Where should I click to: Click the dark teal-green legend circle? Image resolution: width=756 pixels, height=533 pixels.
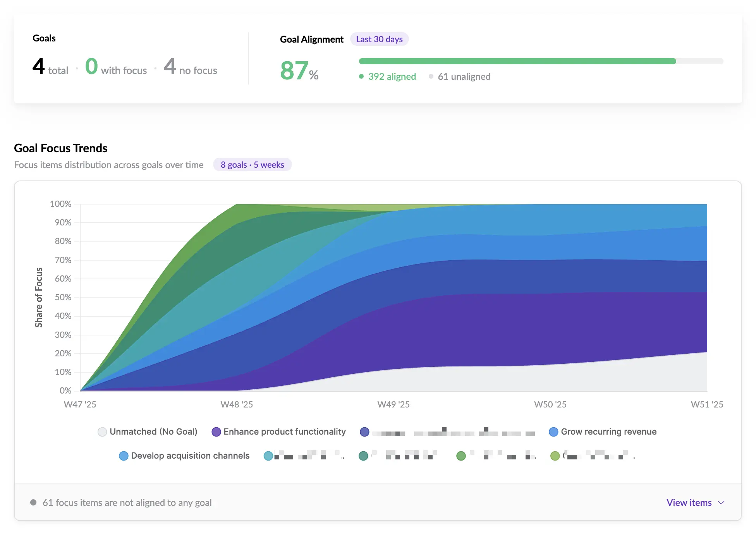(x=363, y=456)
